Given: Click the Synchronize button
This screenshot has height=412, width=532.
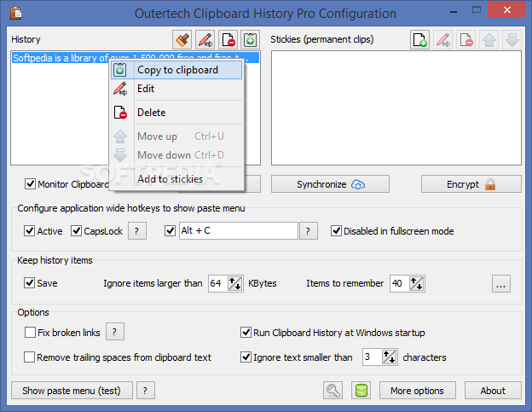Looking at the screenshot, I should (x=330, y=184).
